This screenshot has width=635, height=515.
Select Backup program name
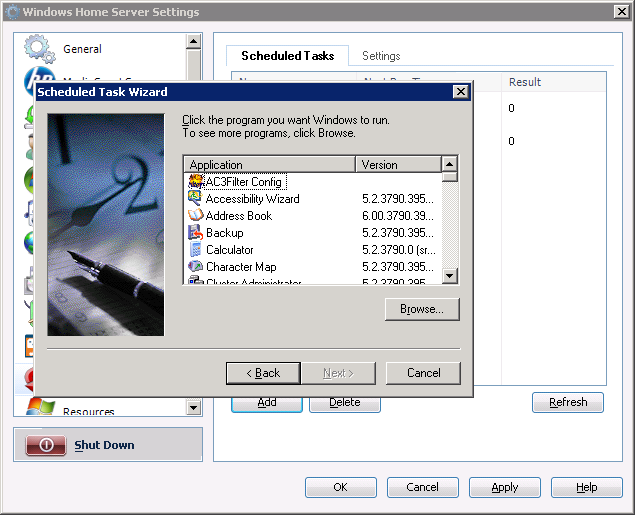pyautogui.click(x=225, y=233)
